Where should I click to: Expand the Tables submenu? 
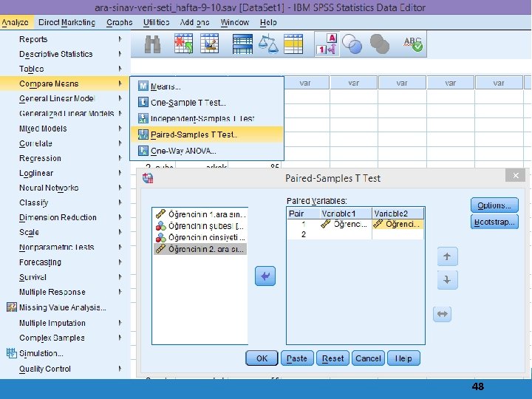[66, 69]
